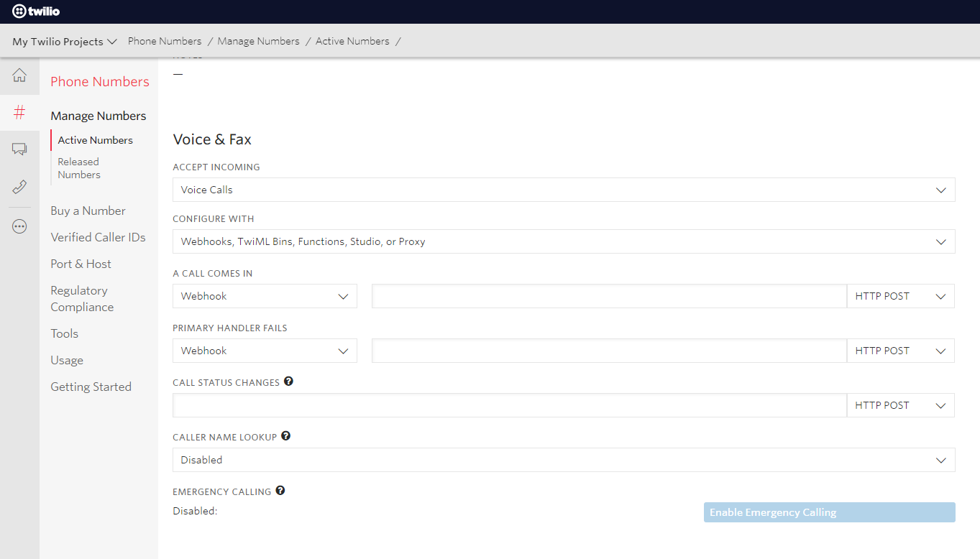
Task: Select Active Numbers in sidebar
Action: coord(95,140)
